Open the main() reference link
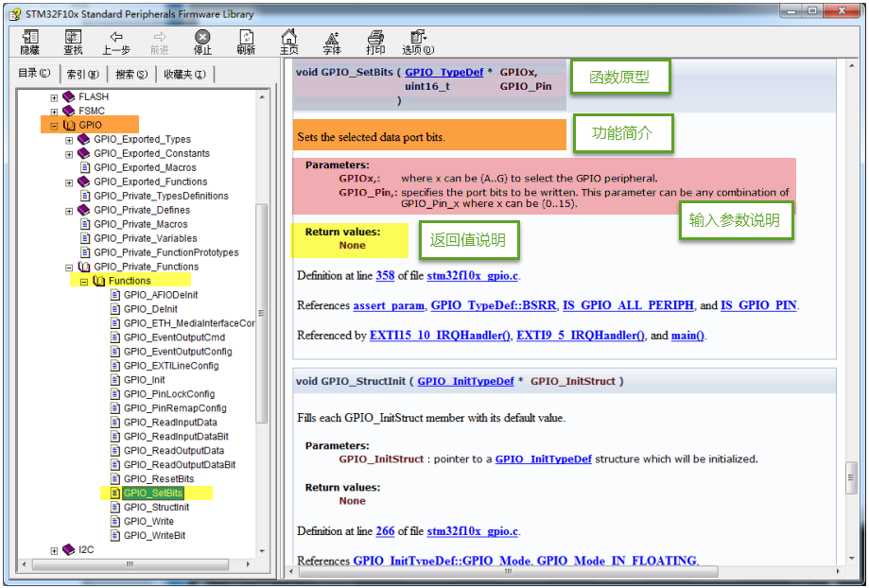The height and width of the screenshot is (588, 869). (x=687, y=336)
